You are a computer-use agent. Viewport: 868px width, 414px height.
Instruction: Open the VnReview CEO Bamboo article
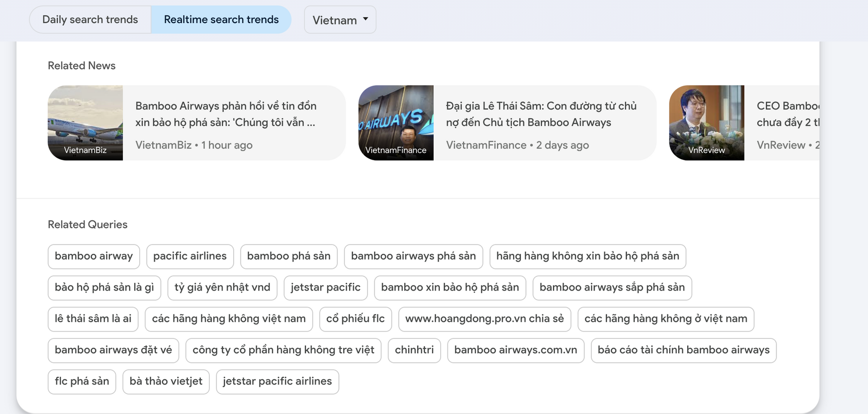click(744, 123)
